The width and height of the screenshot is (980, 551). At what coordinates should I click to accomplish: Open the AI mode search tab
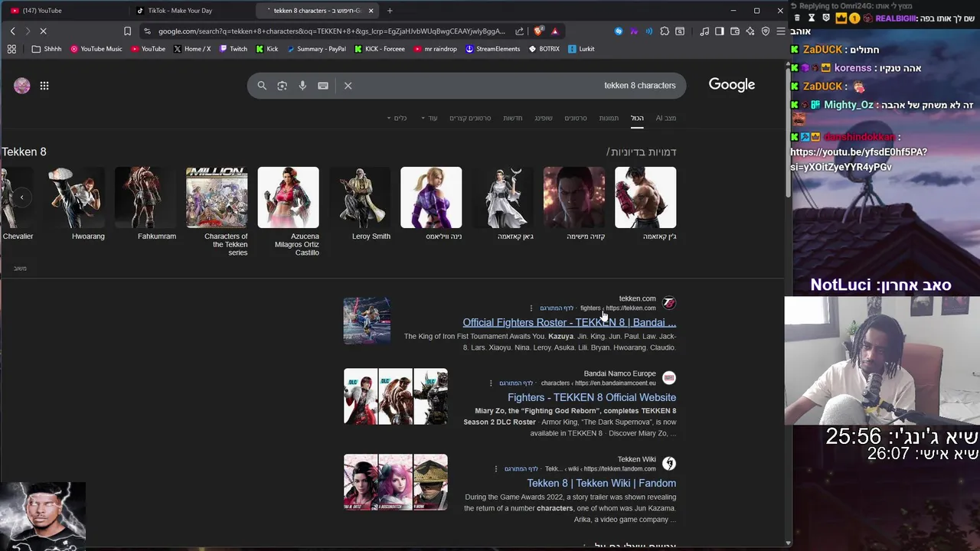tap(665, 118)
